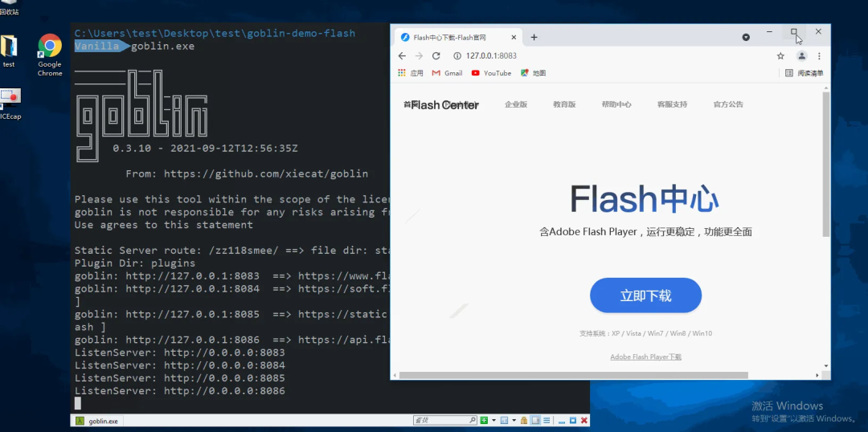Image resolution: width=868 pixels, height=432 pixels.
Task: Open 帮助中心 in the site navigation
Action: (x=616, y=104)
